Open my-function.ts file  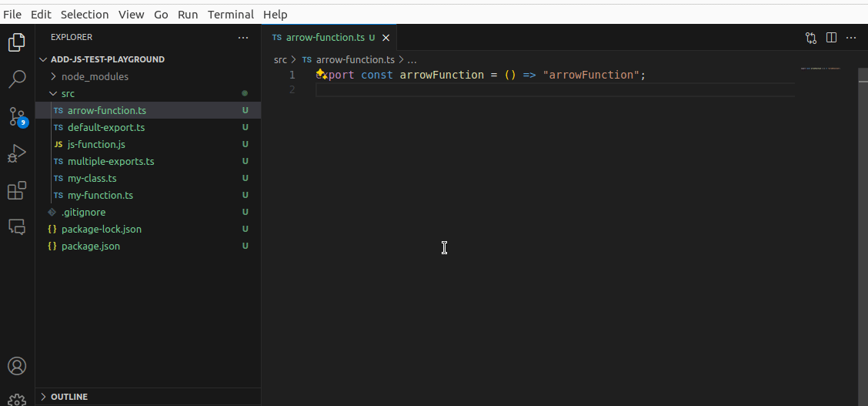pyautogui.click(x=148, y=196)
